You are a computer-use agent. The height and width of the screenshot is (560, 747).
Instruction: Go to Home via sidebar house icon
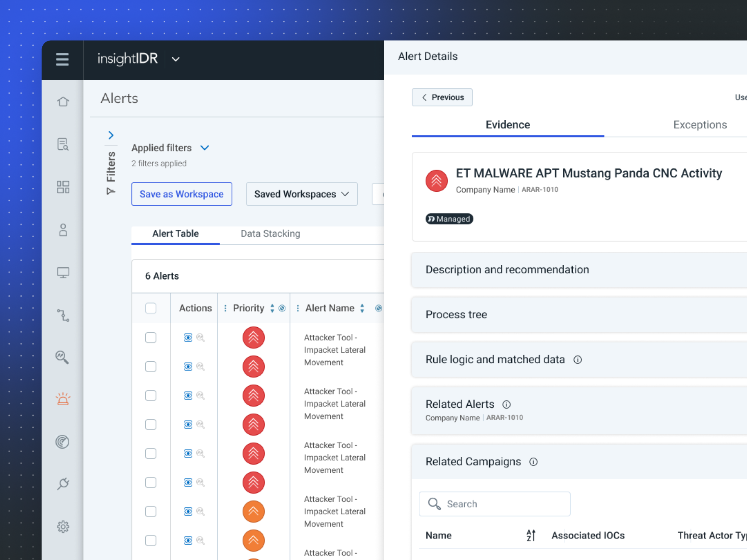pos(63,102)
